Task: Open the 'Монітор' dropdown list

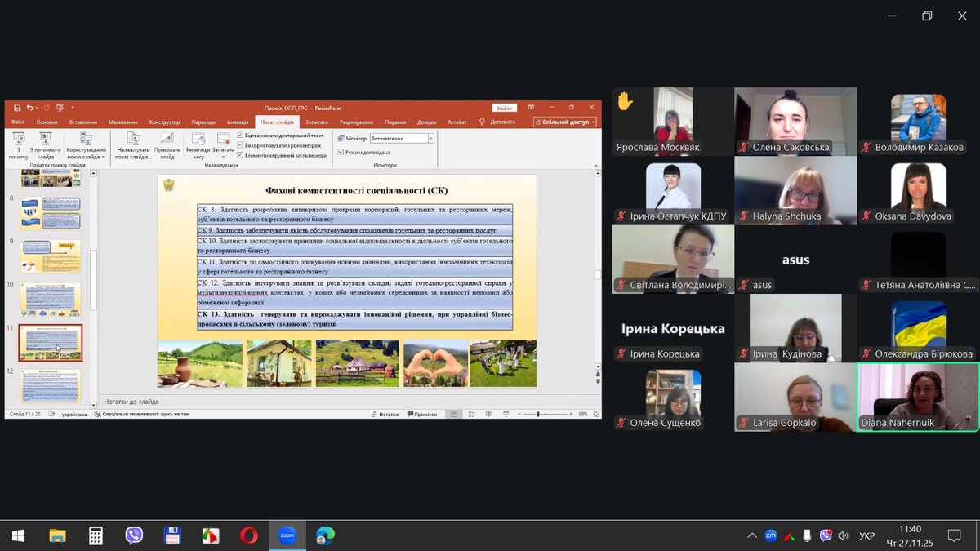Action: tap(430, 139)
